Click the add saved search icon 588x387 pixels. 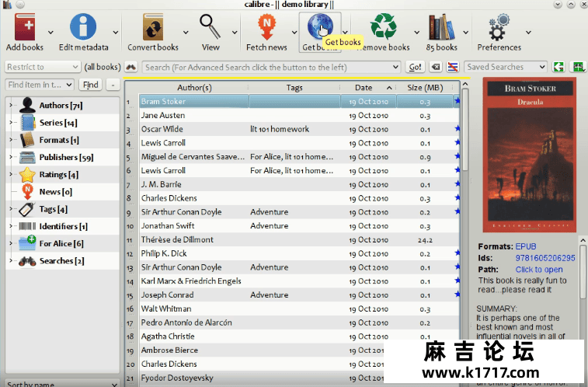577,67
